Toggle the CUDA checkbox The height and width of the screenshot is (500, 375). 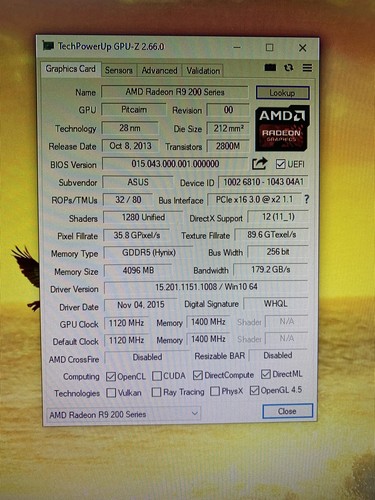[x=157, y=376]
